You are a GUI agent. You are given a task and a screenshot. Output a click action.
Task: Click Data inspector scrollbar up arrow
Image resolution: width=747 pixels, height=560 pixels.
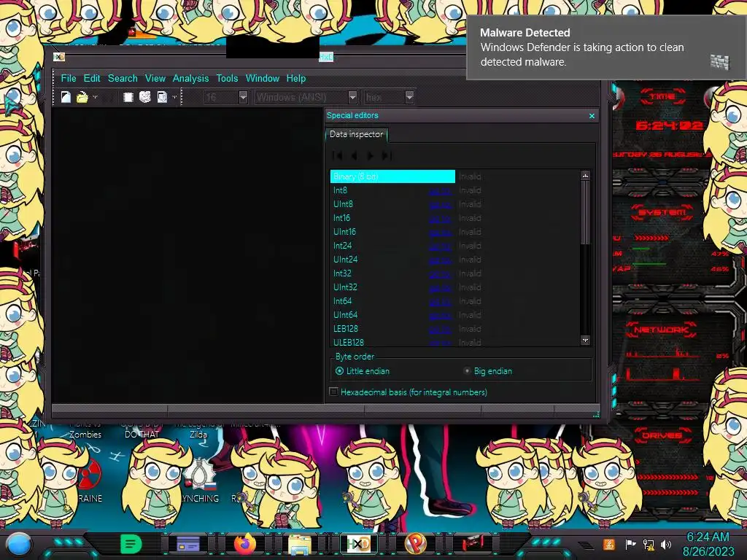pos(585,176)
